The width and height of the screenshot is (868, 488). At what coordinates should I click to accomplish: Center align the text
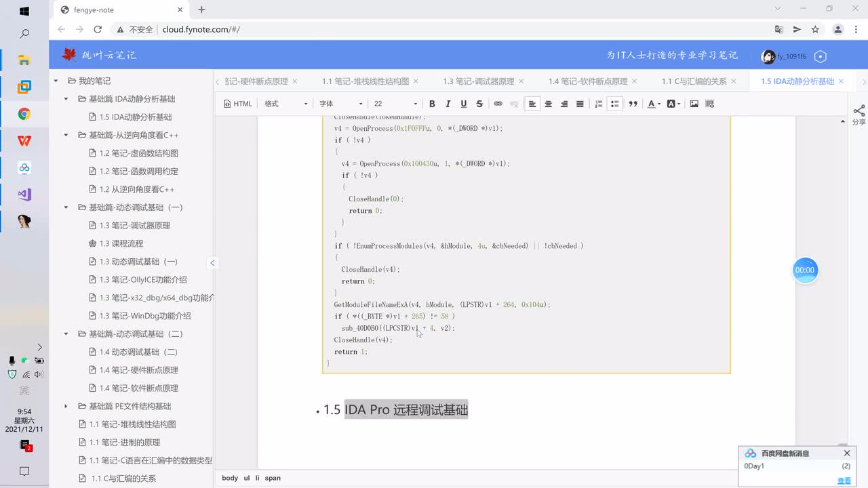tap(548, 104)
